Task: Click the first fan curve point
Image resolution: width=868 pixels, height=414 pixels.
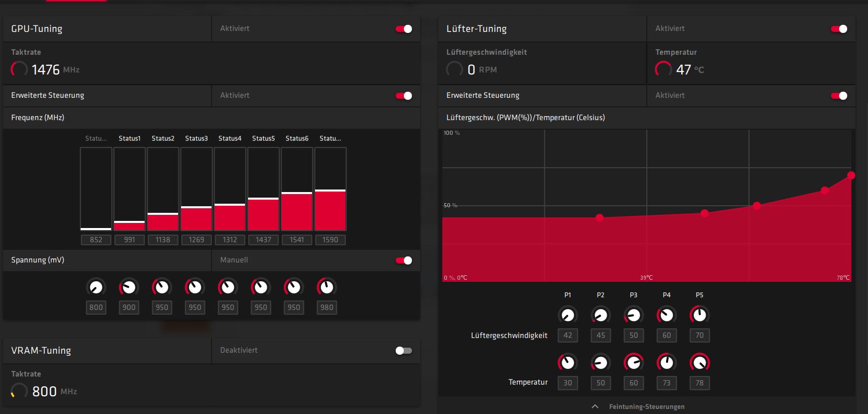Action: click(x=600, y=218)
